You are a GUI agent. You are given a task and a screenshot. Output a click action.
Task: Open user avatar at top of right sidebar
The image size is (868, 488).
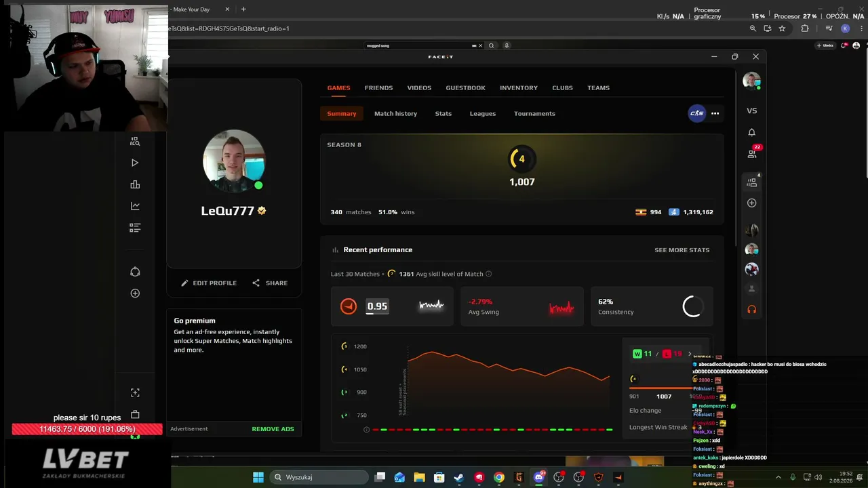click(751, 81)
